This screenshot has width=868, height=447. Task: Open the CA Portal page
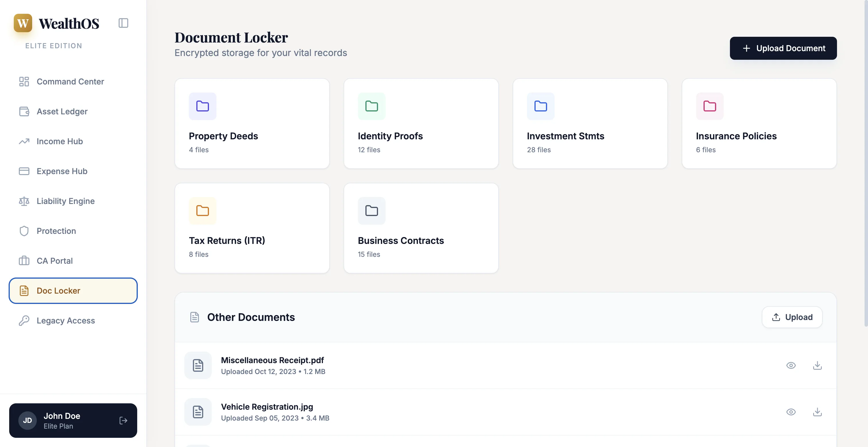pyautogui.click(x=73, y=261)
